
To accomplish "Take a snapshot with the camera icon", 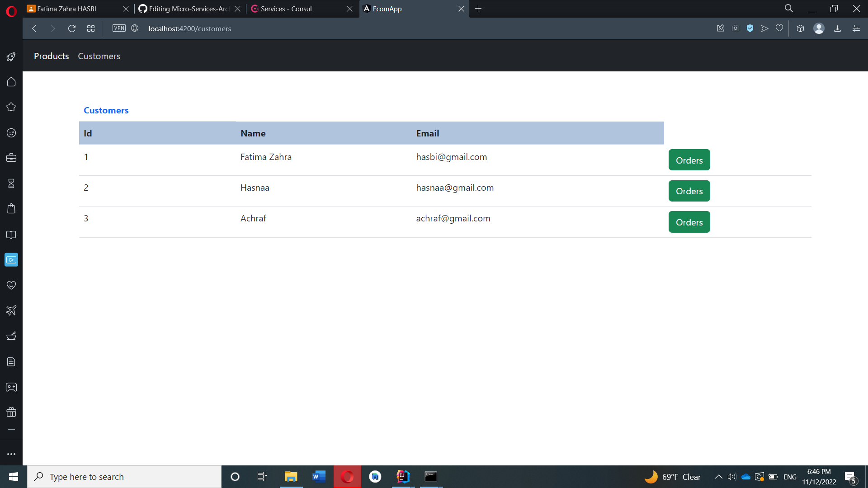I will (x=736, y=28).
